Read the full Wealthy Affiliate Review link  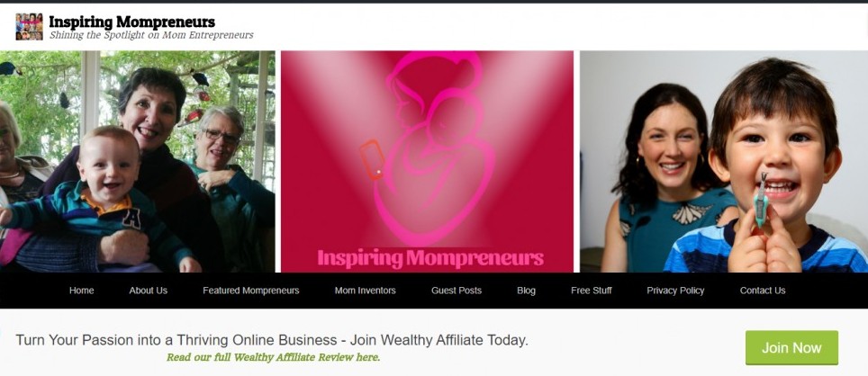click(x=274, y=356)
